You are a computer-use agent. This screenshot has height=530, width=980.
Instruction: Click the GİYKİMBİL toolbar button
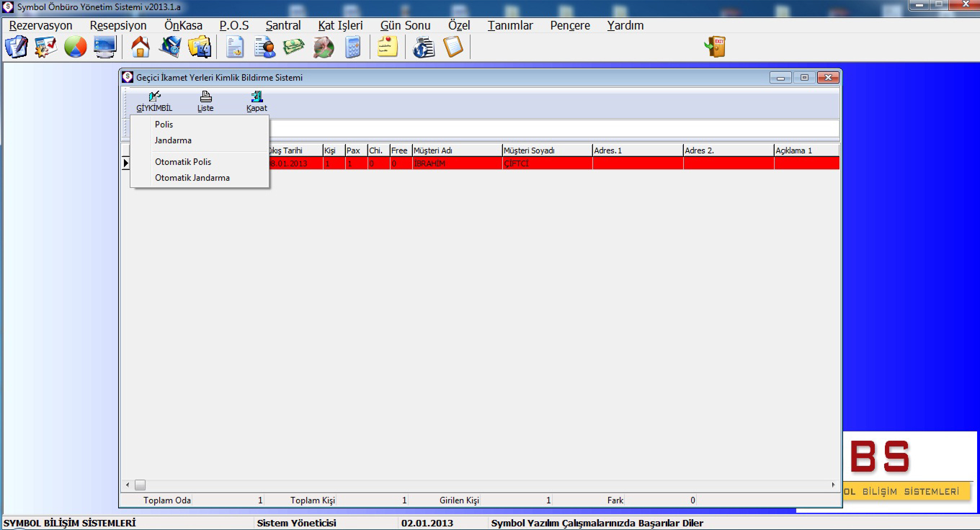point(154,102)
